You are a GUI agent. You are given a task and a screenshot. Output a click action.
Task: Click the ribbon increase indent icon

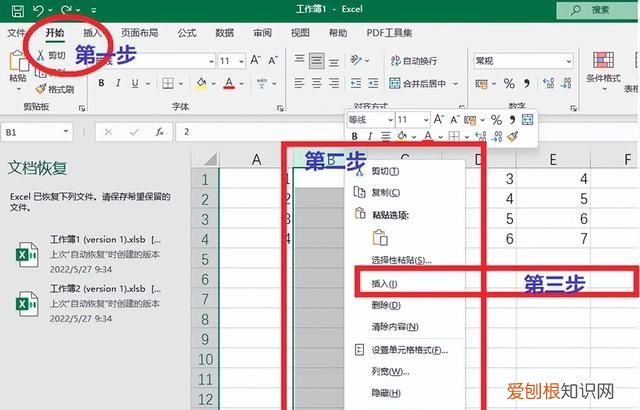point(373,84)
